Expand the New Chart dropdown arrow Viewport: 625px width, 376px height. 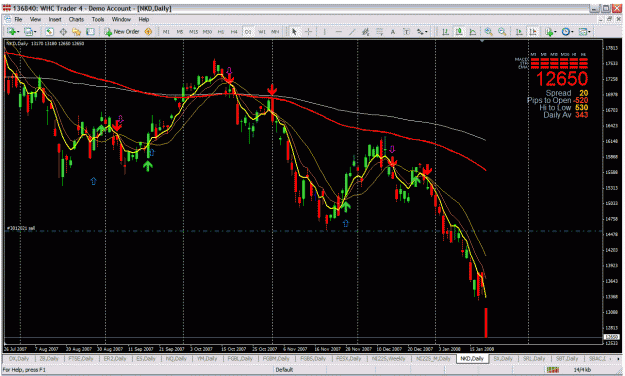[18, 32]
